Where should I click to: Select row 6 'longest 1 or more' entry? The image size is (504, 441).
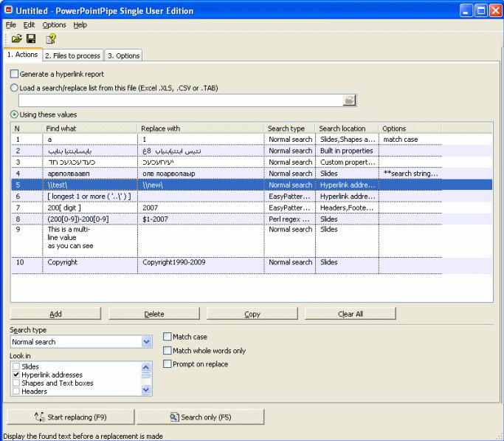[89, 196]
